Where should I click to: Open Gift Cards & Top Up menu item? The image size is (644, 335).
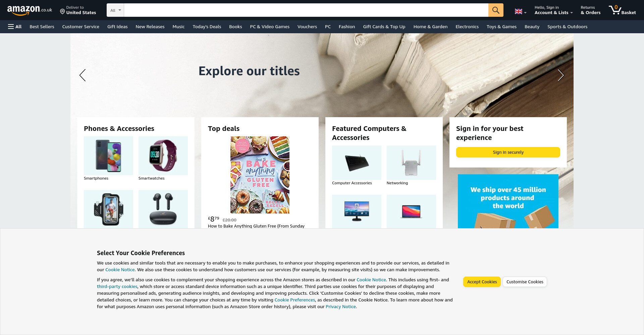[x=384, y=27]
